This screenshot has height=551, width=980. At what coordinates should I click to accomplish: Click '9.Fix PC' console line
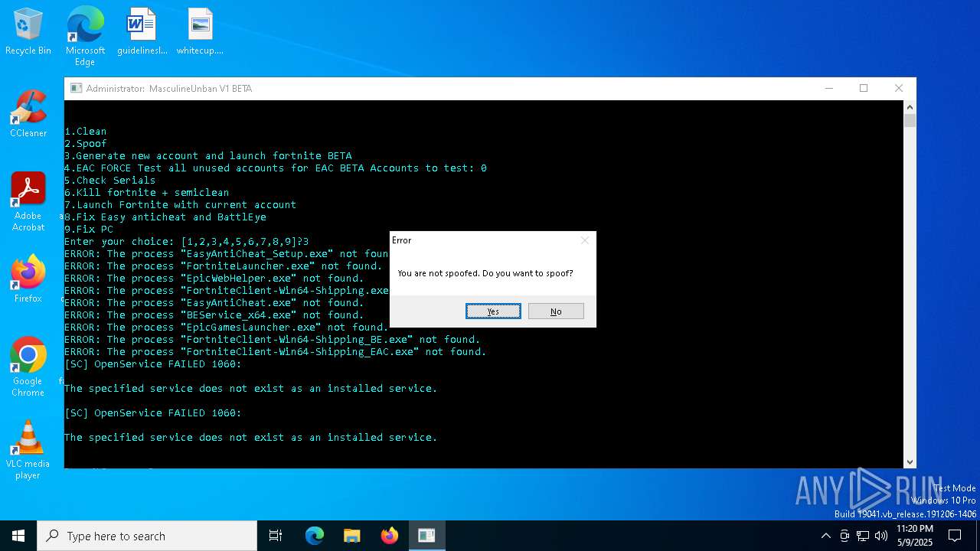tap(89, 229)
